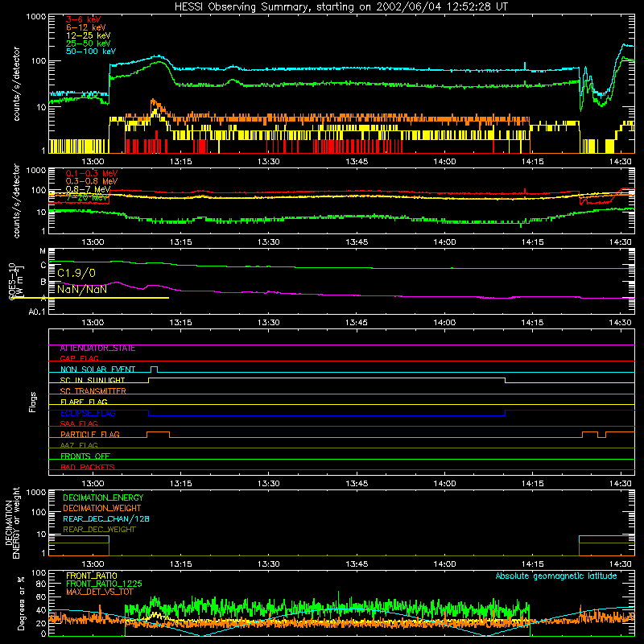Select the A0.1 tick on GOES axis
Screen dimensions: 644x644
coord(36,312)
